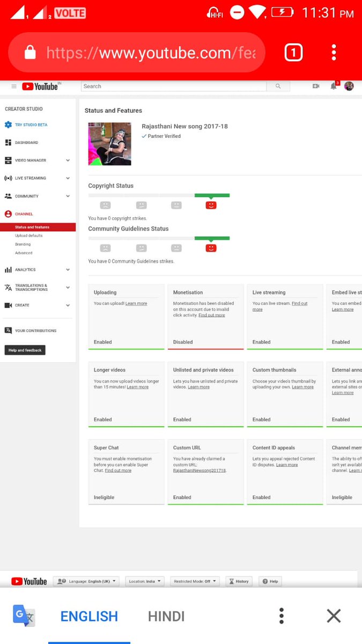The width and height of the screenshot is (362, 644).
Task: Expand the Community section
Action: [68, 196]
